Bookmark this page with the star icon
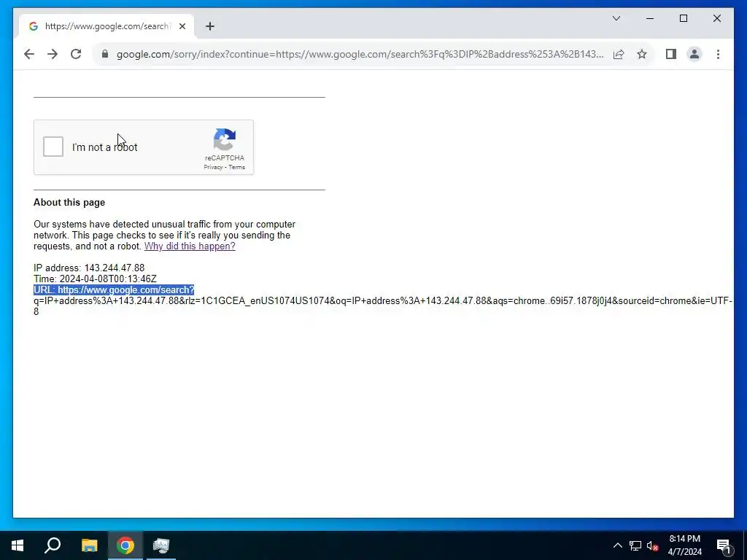Image resolution: width=747 pixels, height=560 pixels. [642, 54]
